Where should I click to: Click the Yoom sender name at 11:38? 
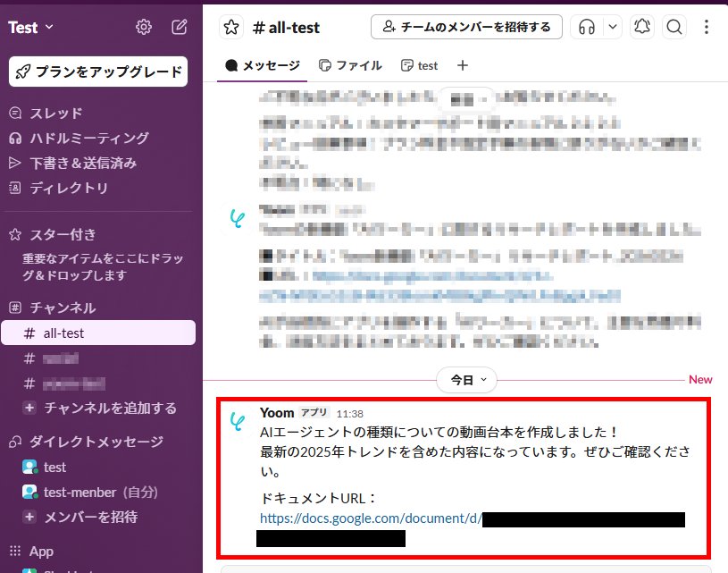coord(277,413)
